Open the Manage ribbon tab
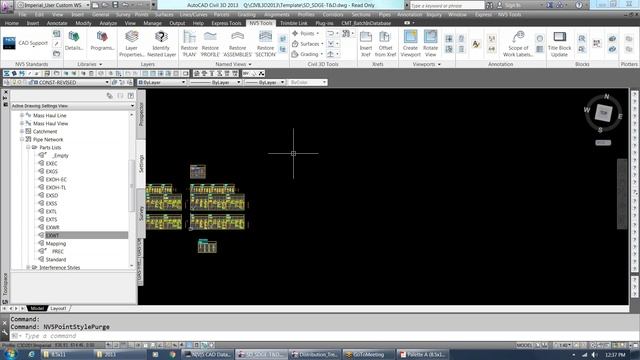Screen dimensions: 640x360 [152, 23]
